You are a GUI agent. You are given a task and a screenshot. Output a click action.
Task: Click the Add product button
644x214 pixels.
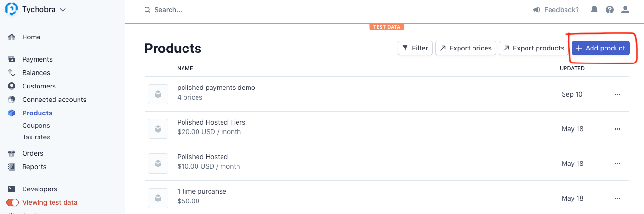pos(600,48)
